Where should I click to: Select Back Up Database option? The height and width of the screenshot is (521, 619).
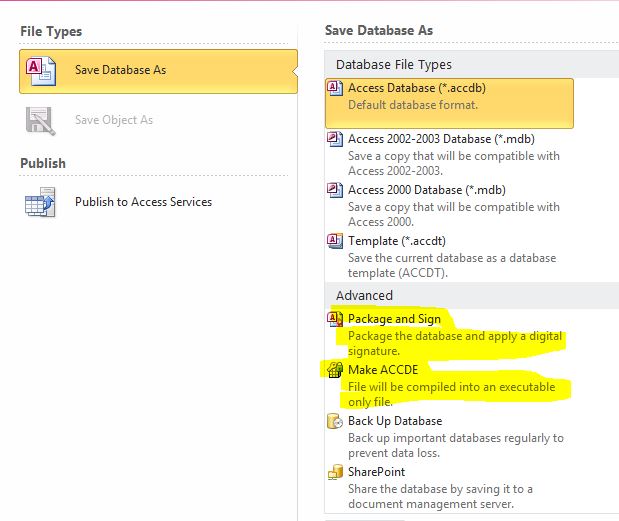(449, 437)
